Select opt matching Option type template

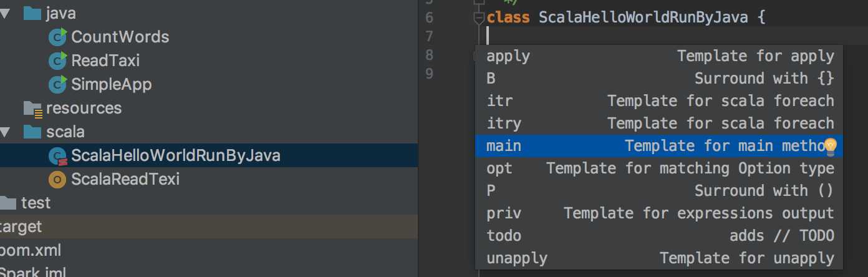pos(659,168)
